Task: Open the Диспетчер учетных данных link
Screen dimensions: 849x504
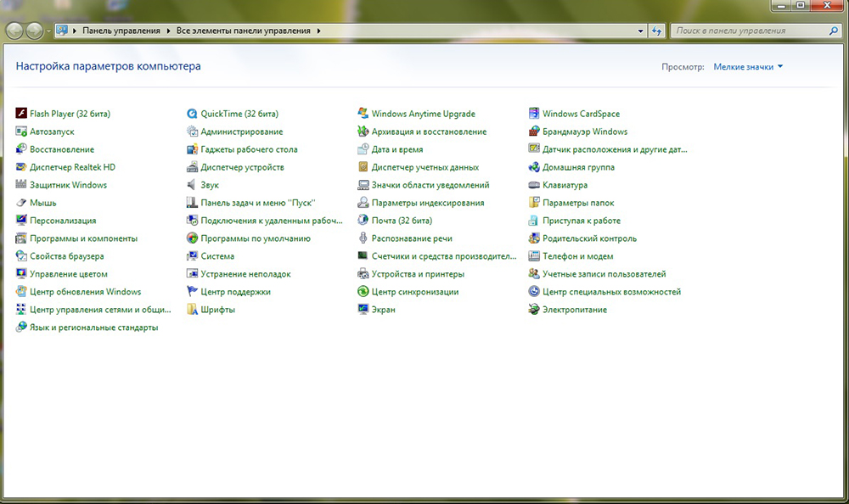Action: (425, 167)
